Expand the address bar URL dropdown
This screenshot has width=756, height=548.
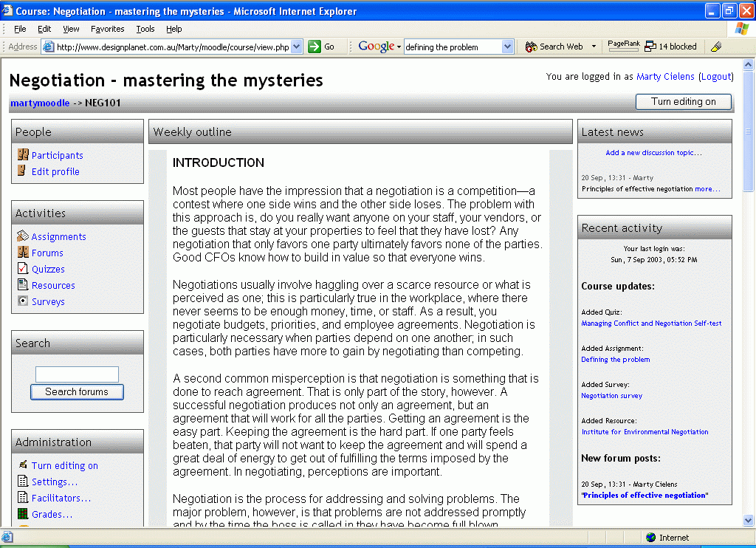coord(297,47)
